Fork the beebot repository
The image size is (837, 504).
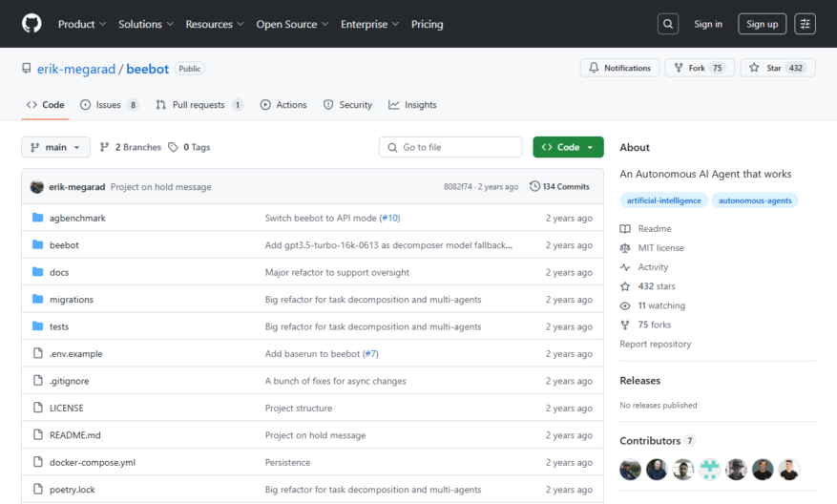[700, 68]
